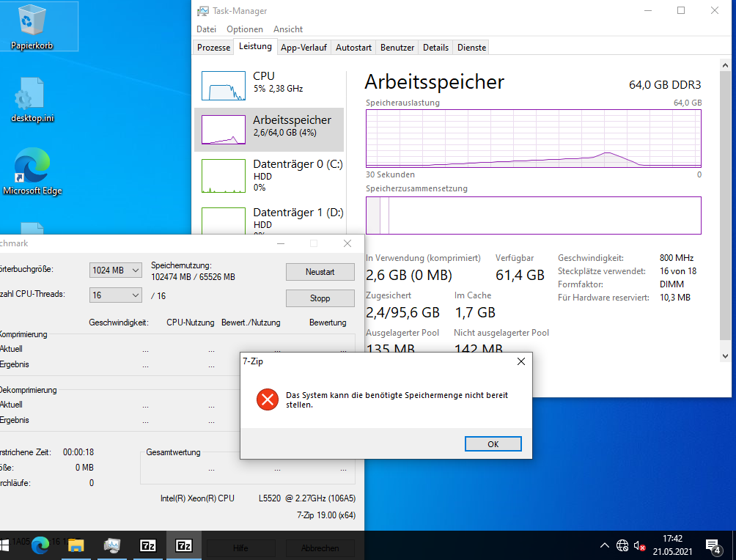Select Datenträger 1 (D:) in the sidebar
736x560 pixels.
pyautogui.click(x=269, y=220)
